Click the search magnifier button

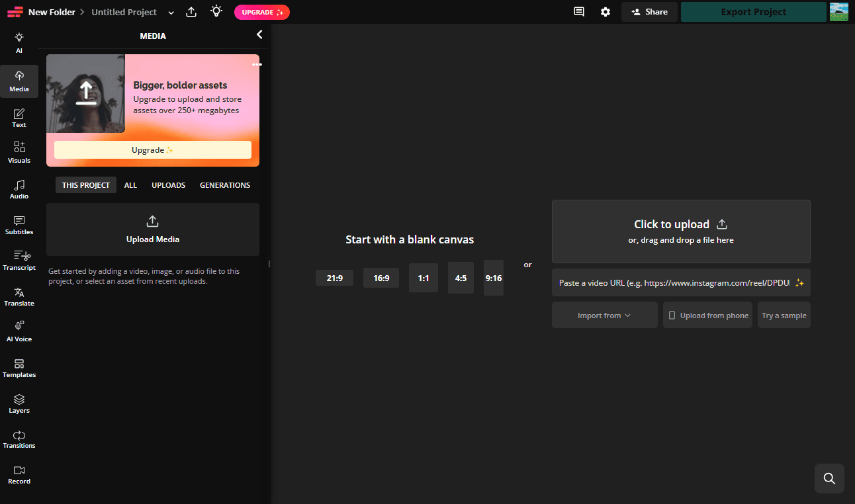(829, 478)
